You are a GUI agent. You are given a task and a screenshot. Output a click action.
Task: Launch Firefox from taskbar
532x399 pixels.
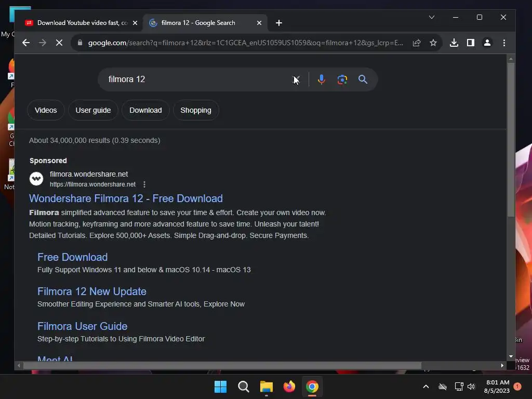point(289,387)
